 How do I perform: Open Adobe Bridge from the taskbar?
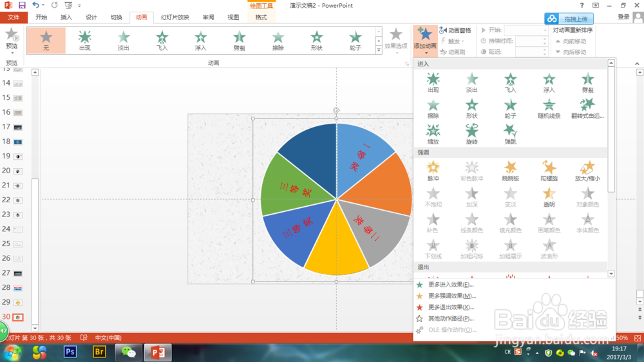pyautogui.click(x=99, y=352)
